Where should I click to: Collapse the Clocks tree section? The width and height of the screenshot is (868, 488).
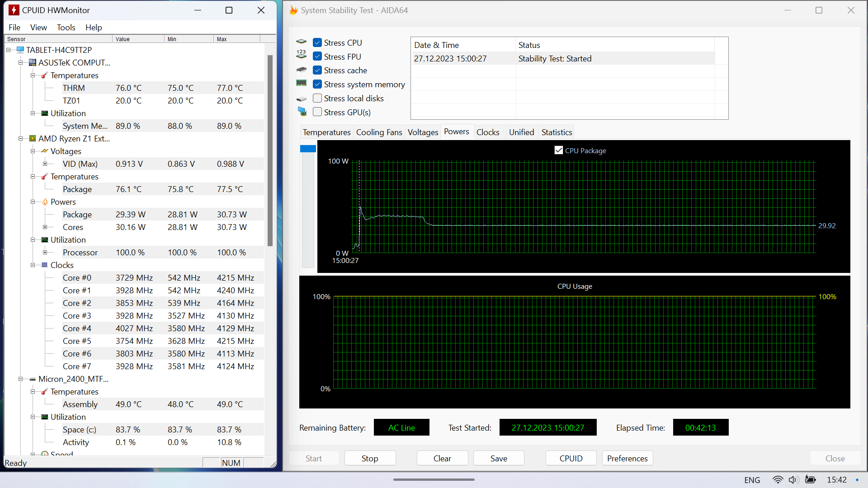tap(33, 265)
